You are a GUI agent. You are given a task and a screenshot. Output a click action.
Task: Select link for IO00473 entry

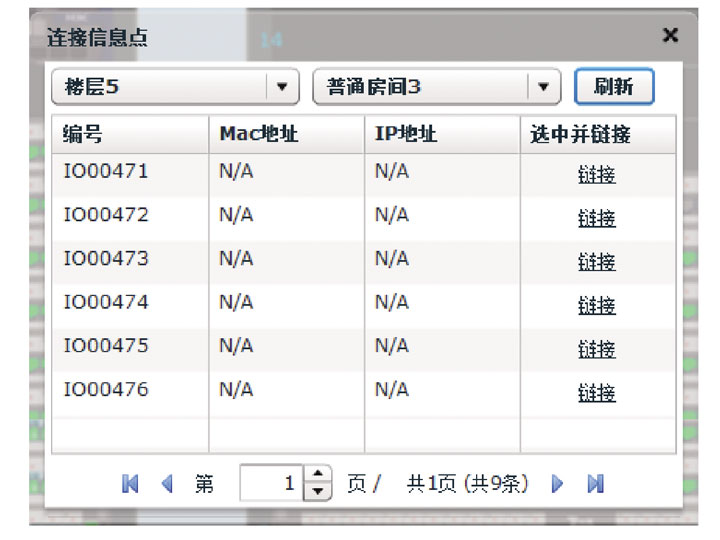tap(597, 262)
